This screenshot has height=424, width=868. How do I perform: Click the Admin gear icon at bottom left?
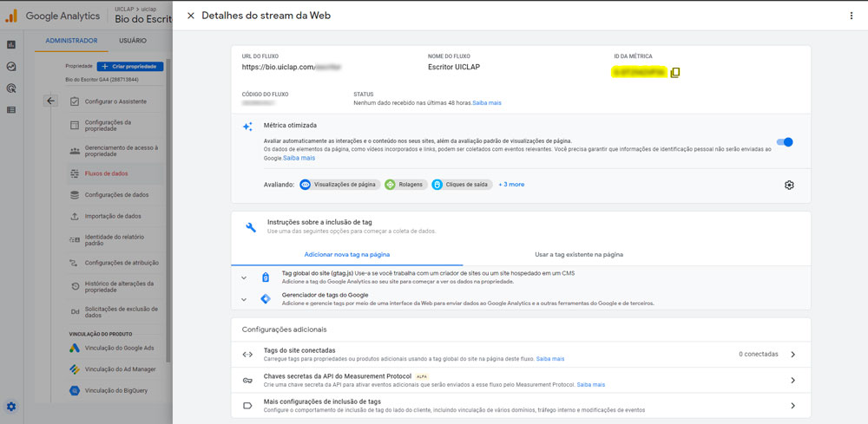tap(11, 408)
